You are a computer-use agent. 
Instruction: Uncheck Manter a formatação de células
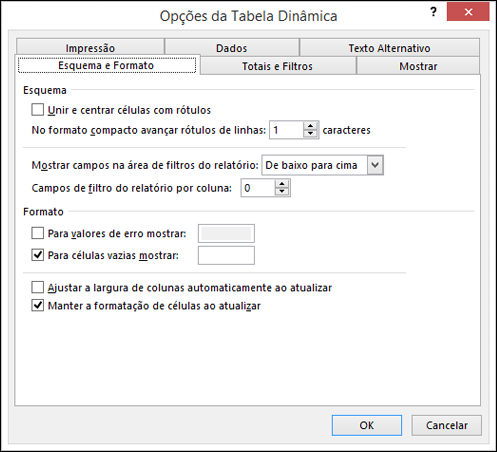37,305
